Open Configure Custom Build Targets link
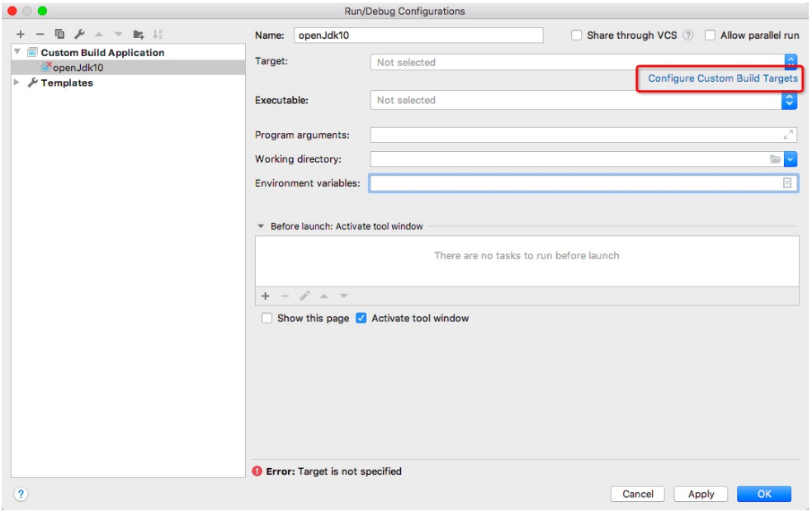 [x=723, y=78]
